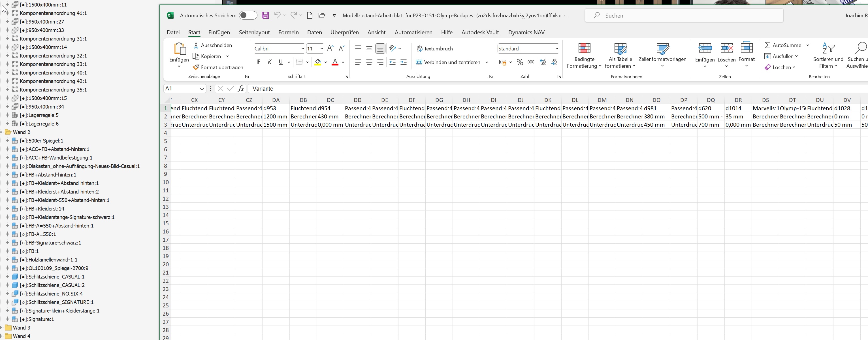Toggle Textumbruch wrap text
Viewport: 868px width, 340px height.
tap(435, 48)
